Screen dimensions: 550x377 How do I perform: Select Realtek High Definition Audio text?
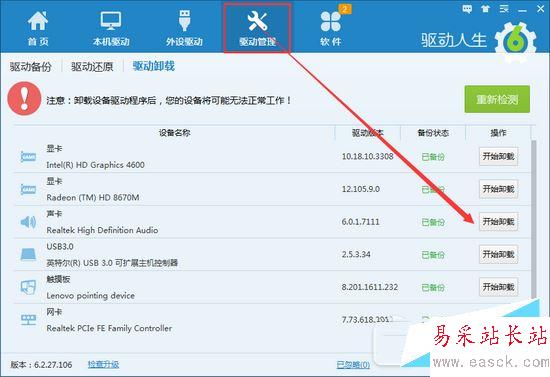click(102, 230)
